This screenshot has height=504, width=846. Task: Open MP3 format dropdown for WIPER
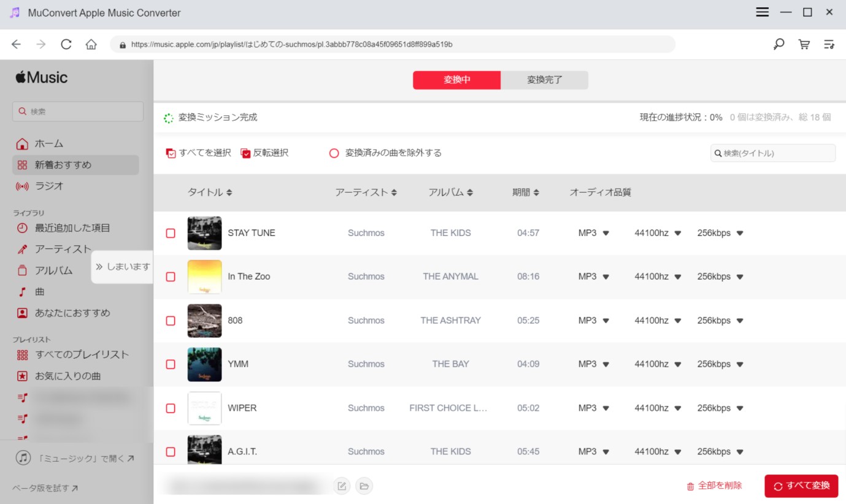[593, 408]
